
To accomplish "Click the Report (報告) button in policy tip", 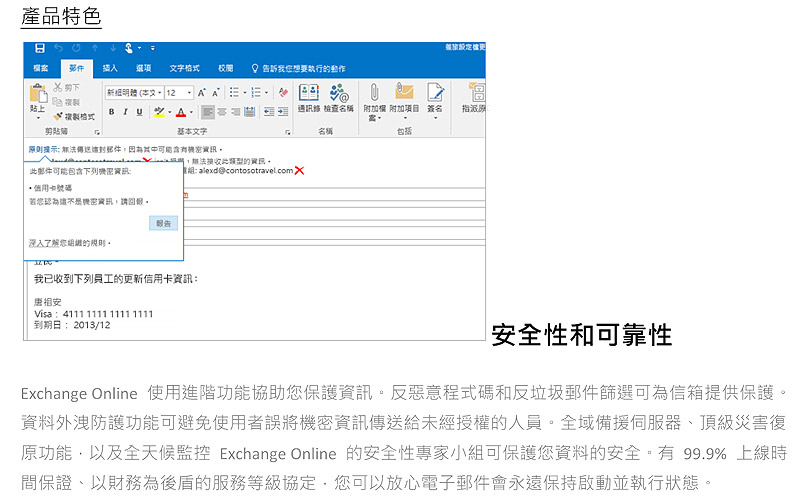I will [163, 223].
